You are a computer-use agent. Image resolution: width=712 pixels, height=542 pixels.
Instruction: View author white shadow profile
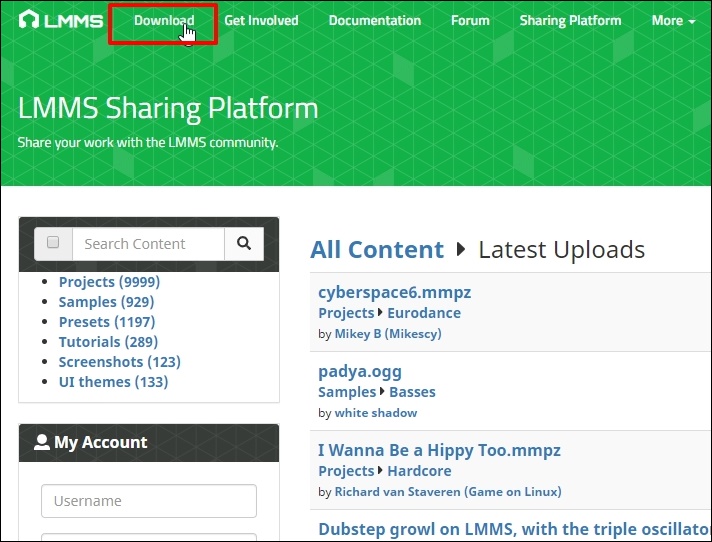pyautogui.click(x=376, y=413)
